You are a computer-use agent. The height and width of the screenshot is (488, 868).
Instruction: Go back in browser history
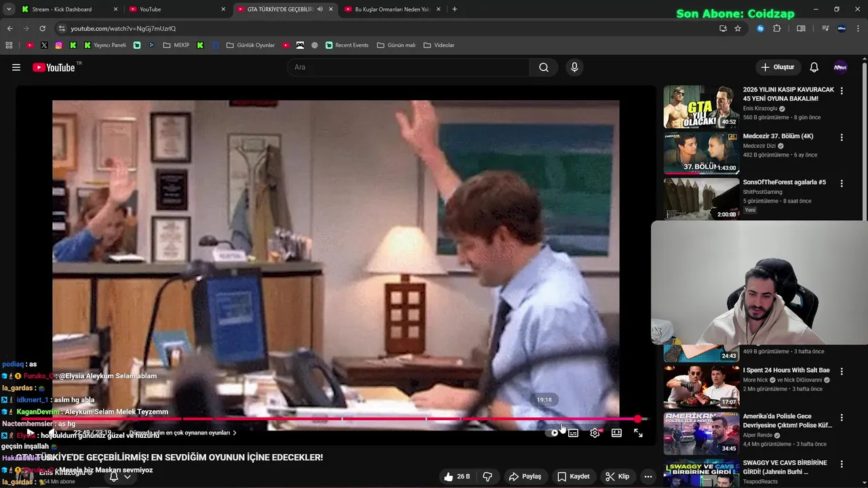click(9, 28)
